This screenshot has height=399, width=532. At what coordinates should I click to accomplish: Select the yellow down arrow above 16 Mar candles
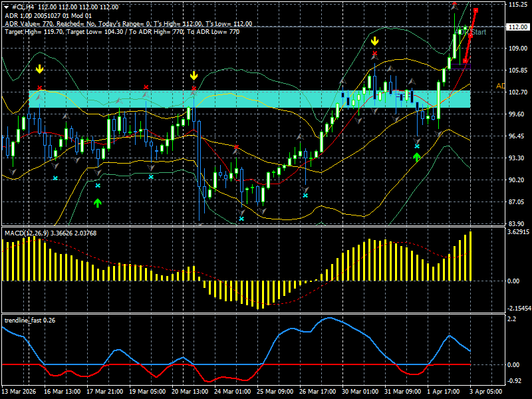[41, 68]
